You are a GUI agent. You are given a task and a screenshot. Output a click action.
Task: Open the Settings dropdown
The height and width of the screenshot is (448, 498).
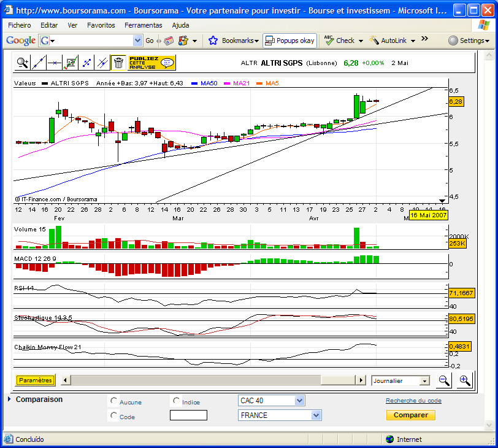coord(487,41)
